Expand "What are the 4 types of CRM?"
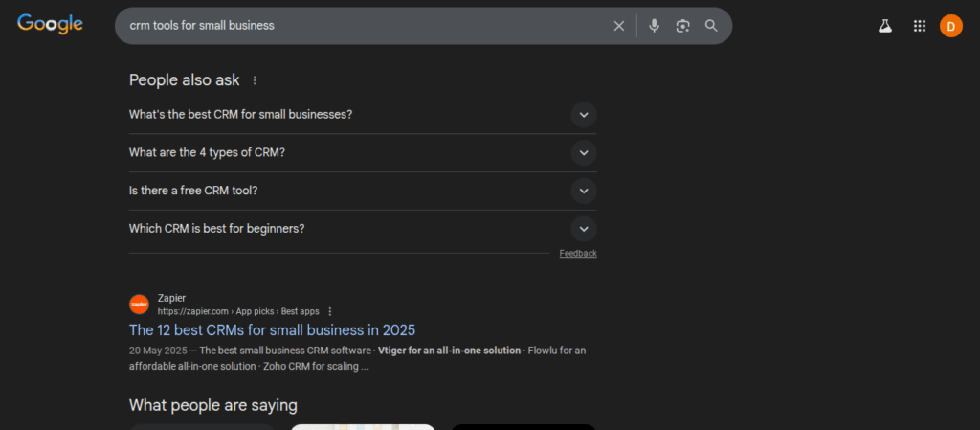The width and height of the screenshot is (980, 430). coord(583,152)
